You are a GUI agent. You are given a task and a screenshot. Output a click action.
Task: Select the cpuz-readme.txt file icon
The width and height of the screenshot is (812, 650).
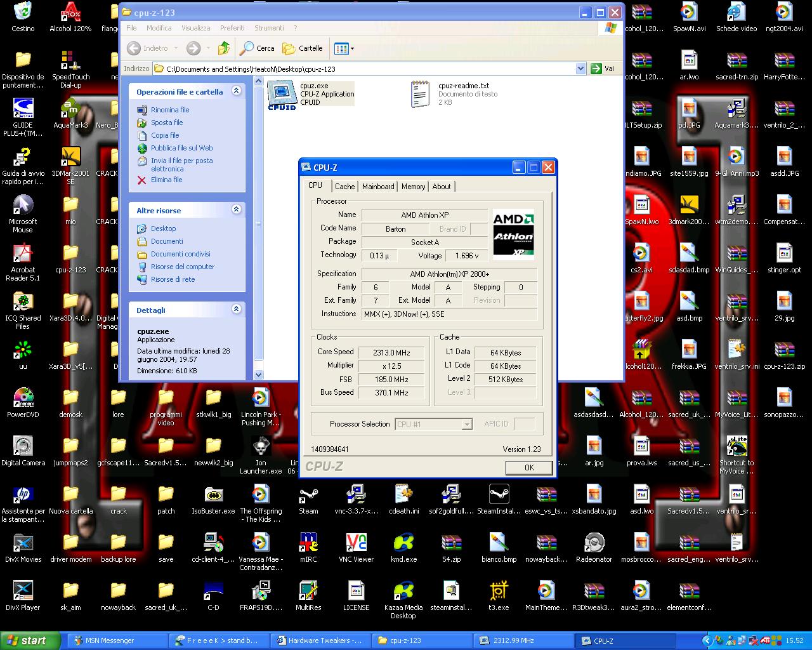(420, 94)
